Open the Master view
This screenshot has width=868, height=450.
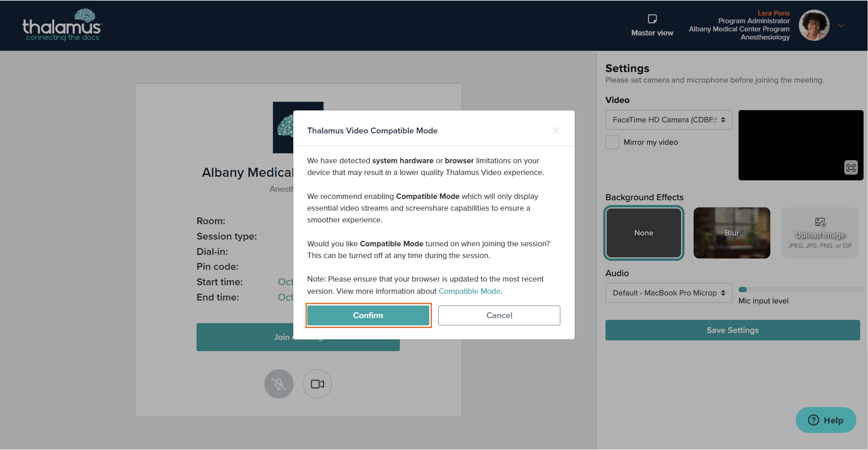[x=652, y=25]
